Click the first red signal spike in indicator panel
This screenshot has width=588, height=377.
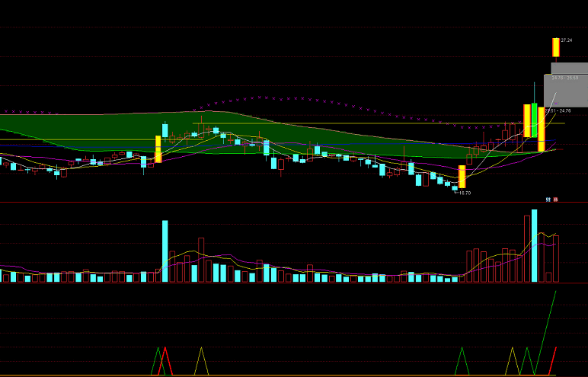(x=165, y=361)
